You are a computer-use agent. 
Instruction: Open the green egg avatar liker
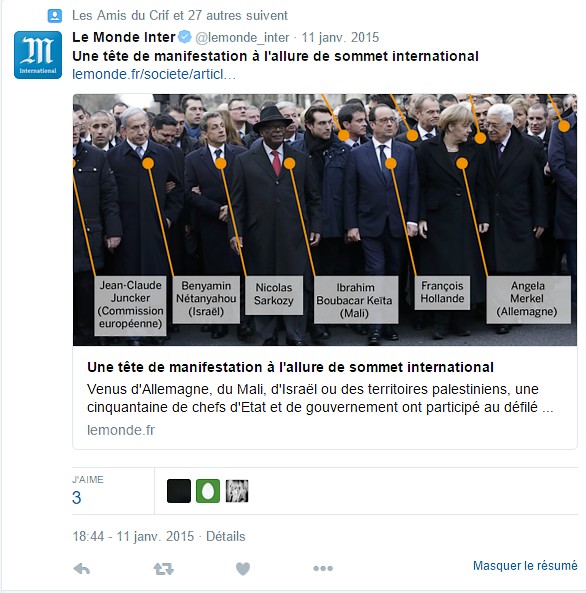point(208,491)
